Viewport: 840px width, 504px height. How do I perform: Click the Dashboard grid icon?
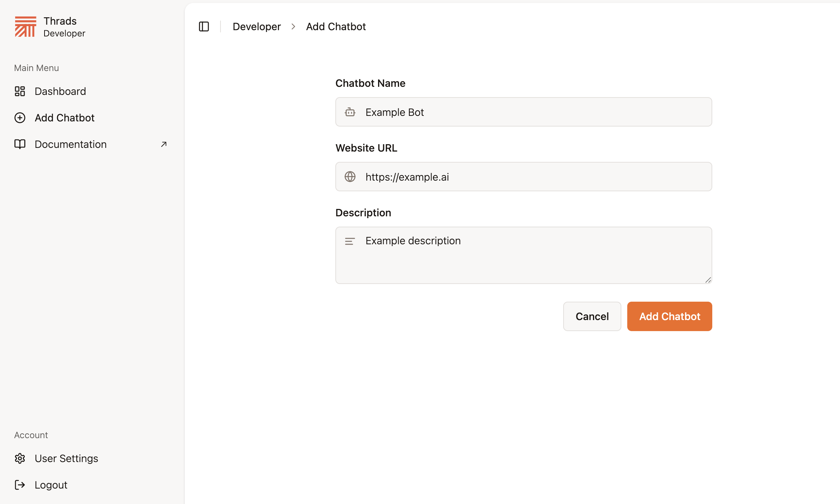coord(20,91)
